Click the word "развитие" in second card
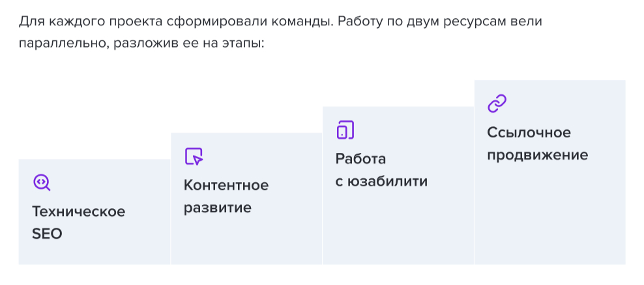 [x=217, y=208]
